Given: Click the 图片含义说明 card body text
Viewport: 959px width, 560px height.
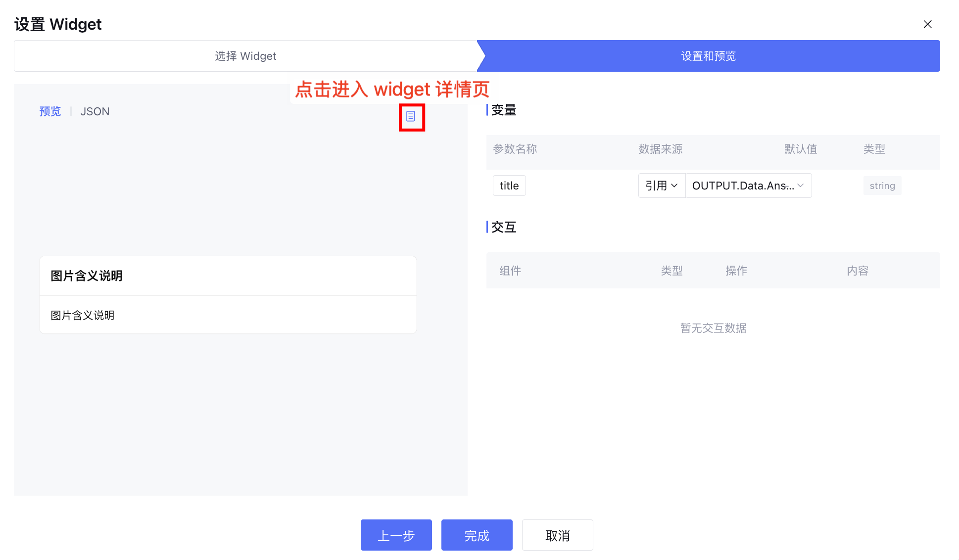Looking at the screenshot, I should [83, 315].
